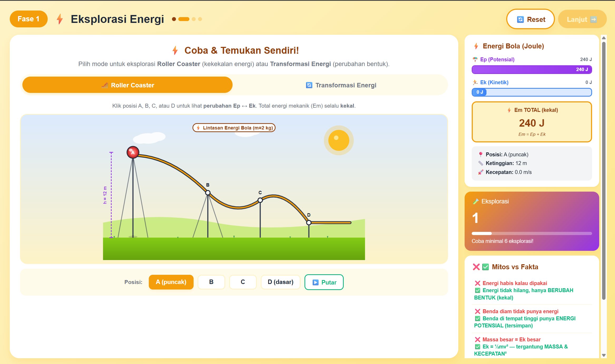Screen dimensions: 615x364
Task: Click the sidebar scrollbar up arrow
Action: click(604, 38)
